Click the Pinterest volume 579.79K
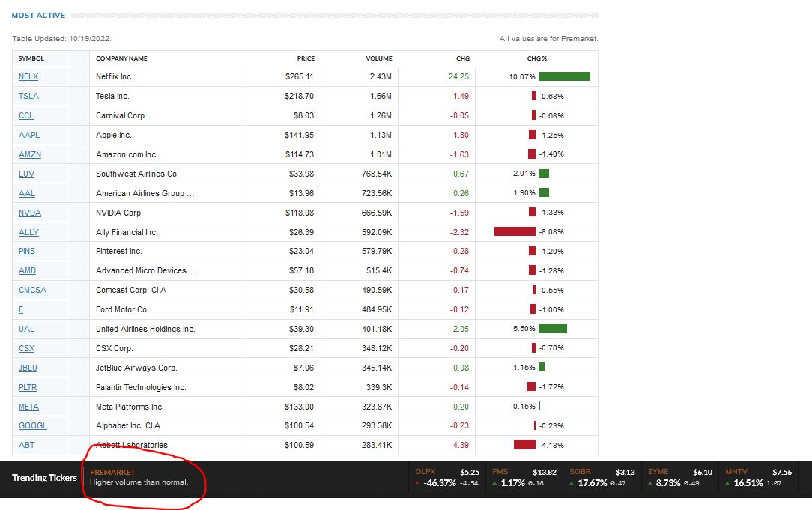Screen dimensions: 812x510 click(x=377, y=251)
